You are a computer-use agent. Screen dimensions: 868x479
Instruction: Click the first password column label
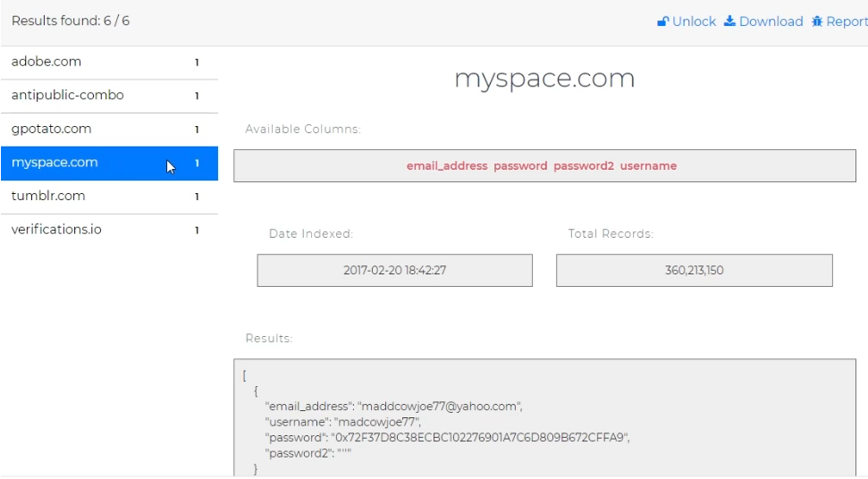(520, 166)
